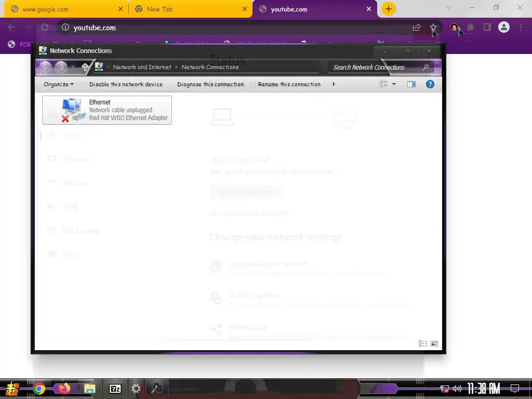The height and width of the screenshot is (399, 532).
Task: Toggle Chrome side panel icon
Action: (487, 27)
